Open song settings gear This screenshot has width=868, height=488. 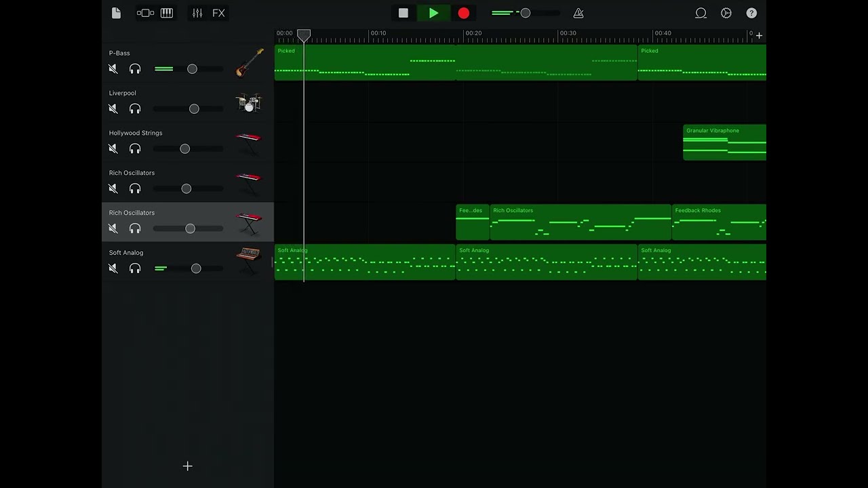pos(726,13)
